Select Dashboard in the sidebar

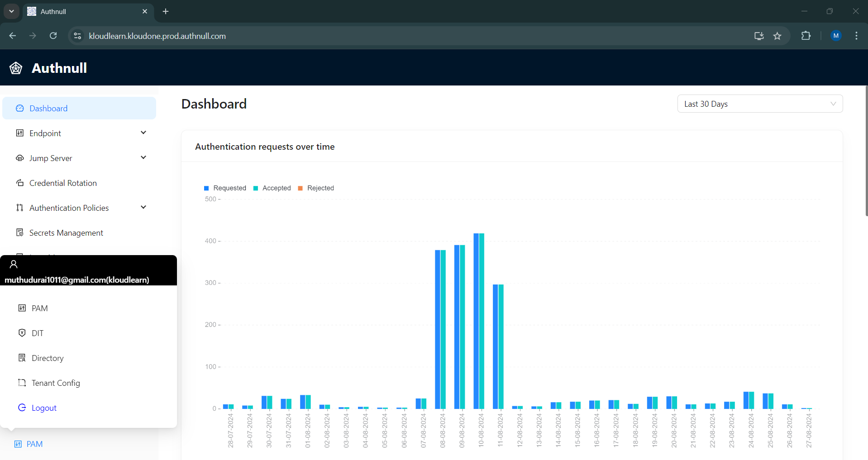(x=48, y=109)
